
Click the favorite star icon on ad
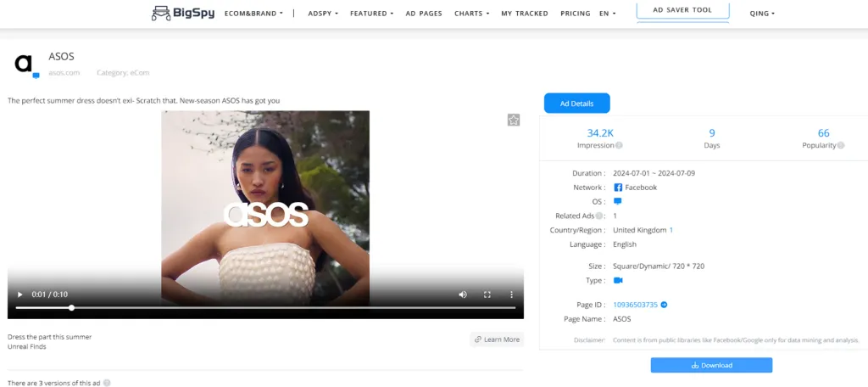pos(513,120)
